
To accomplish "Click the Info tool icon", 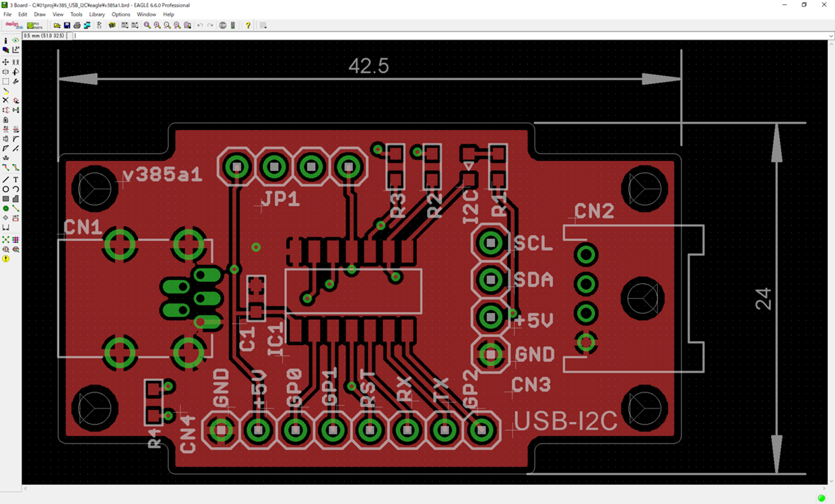I will click(5, 40).
